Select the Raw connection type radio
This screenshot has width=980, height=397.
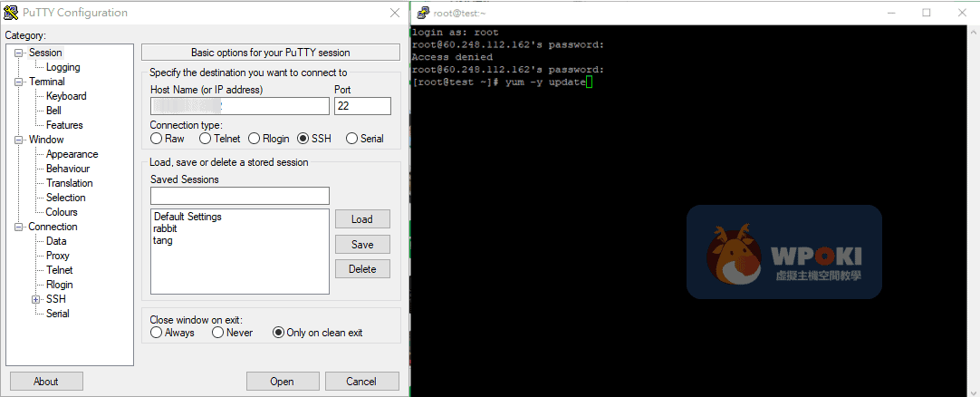click(157, 139)
